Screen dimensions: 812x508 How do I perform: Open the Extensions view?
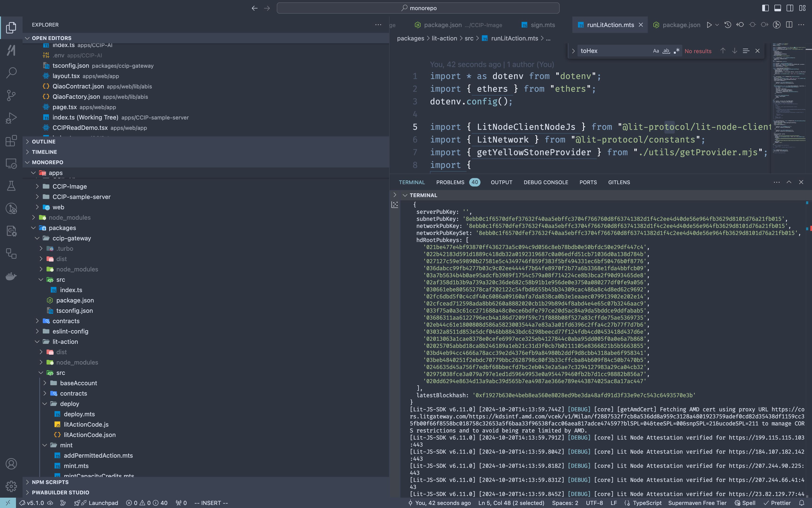coord(11,140)
